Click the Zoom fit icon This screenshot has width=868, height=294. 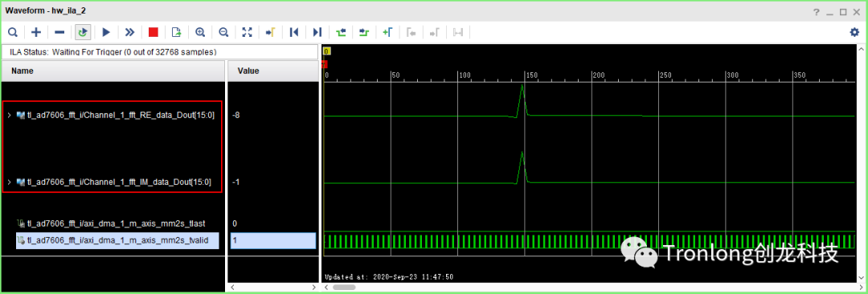coord(247,32)
